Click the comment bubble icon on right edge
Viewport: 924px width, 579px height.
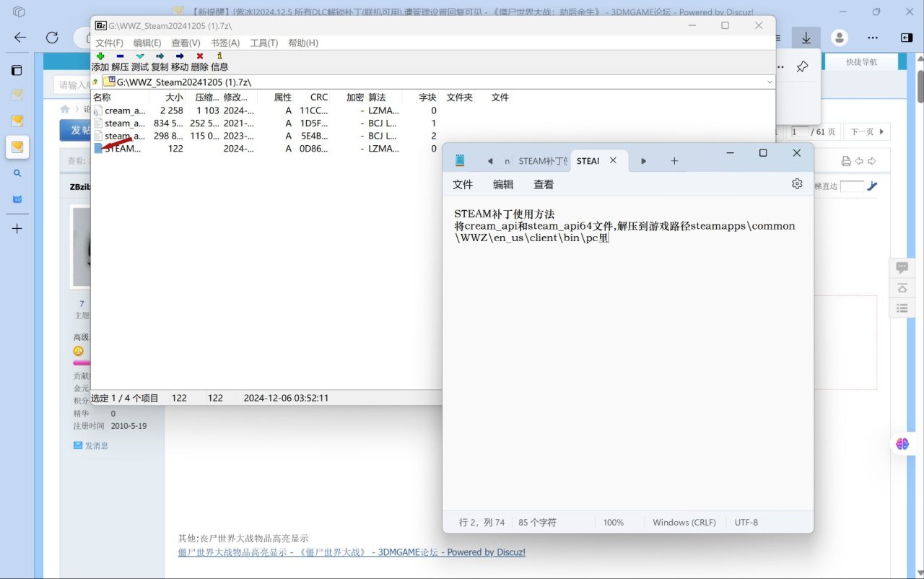coord(902,268)
